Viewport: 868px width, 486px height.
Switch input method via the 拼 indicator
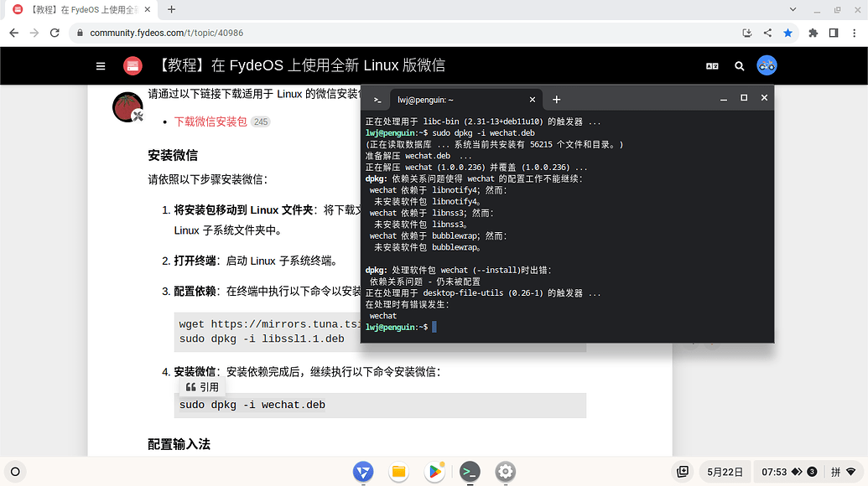pos(834,472)
